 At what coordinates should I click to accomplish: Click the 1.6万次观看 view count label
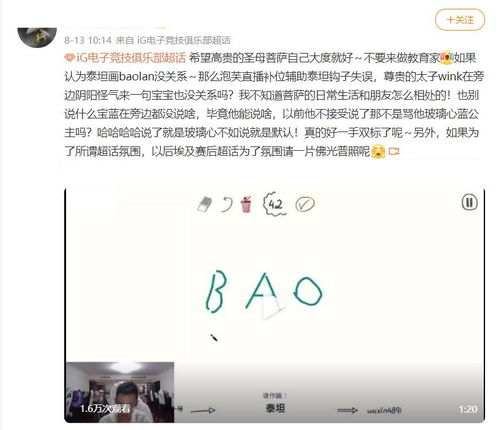tap(105, 408)
